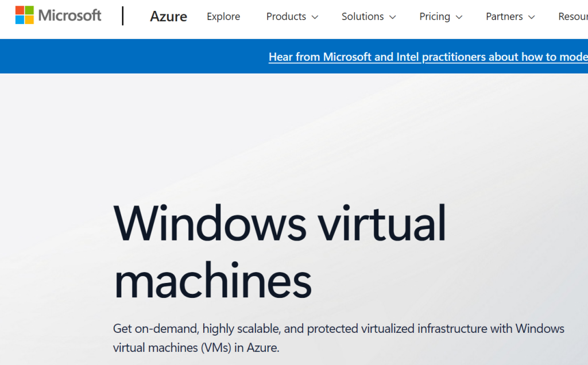Open the Microsoft and Intel practitioners banner link
The height and width of the screenshot is (365, 588).
pyautogui.click(x=428, y=57)
